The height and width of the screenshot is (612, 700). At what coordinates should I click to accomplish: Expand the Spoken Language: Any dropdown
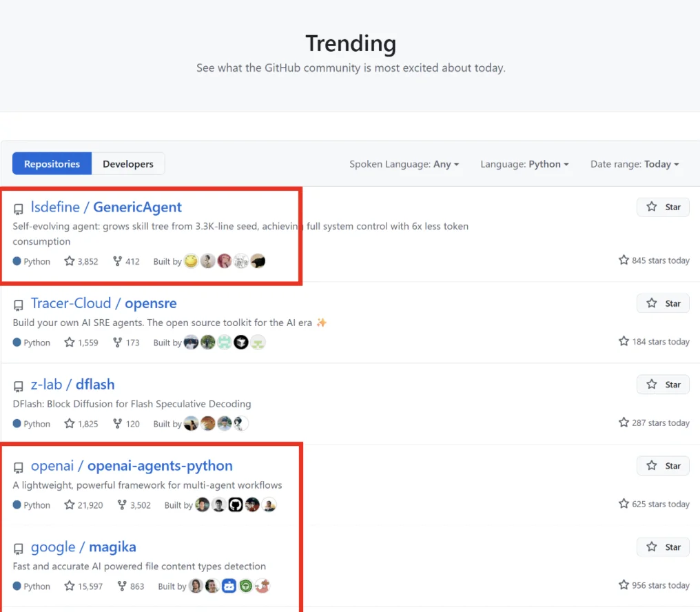(404, 164)
